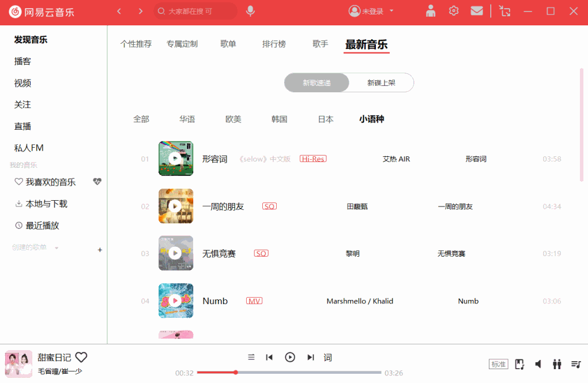Switch to 歌单 tab

tap(228, 44)
